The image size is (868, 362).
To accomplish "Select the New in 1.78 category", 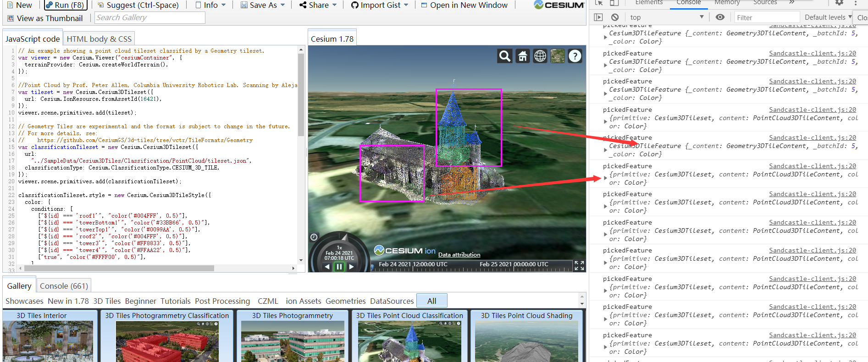I will click(68, 301).
